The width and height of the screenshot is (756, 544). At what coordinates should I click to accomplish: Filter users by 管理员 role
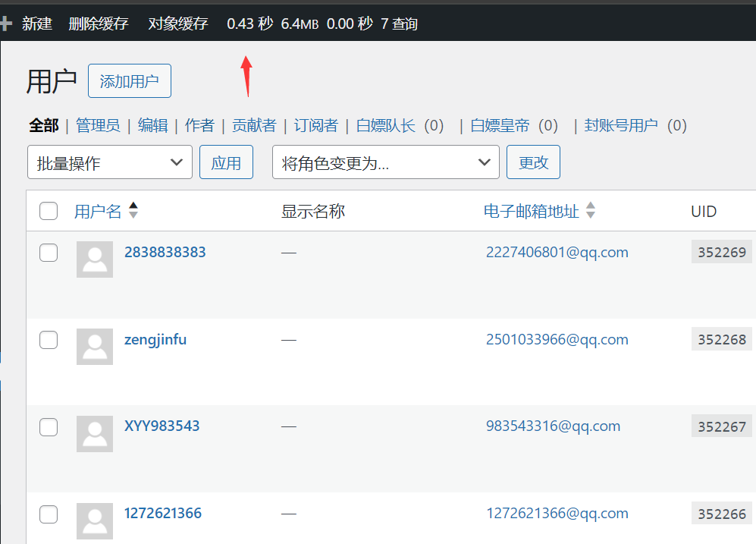[x=98, y=126]
